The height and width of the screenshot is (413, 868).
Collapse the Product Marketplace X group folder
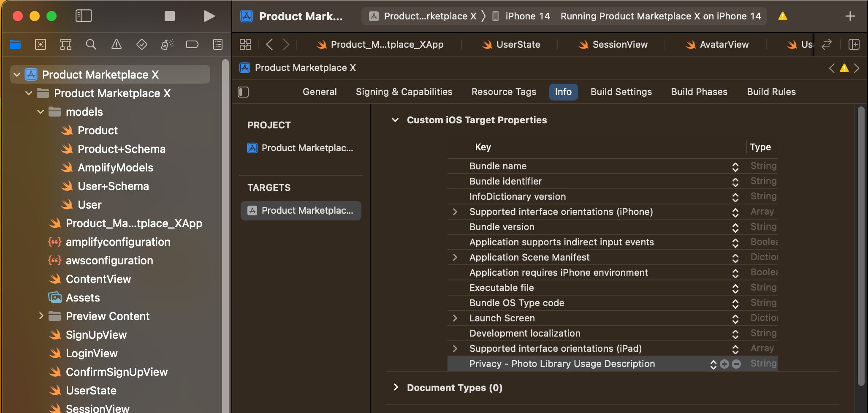coord(29,93)
